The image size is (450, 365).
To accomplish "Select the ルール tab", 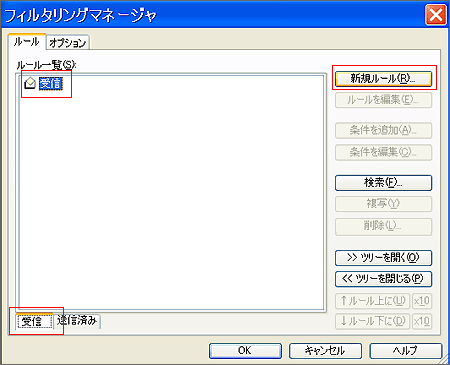I will click(x=27, y=42).
